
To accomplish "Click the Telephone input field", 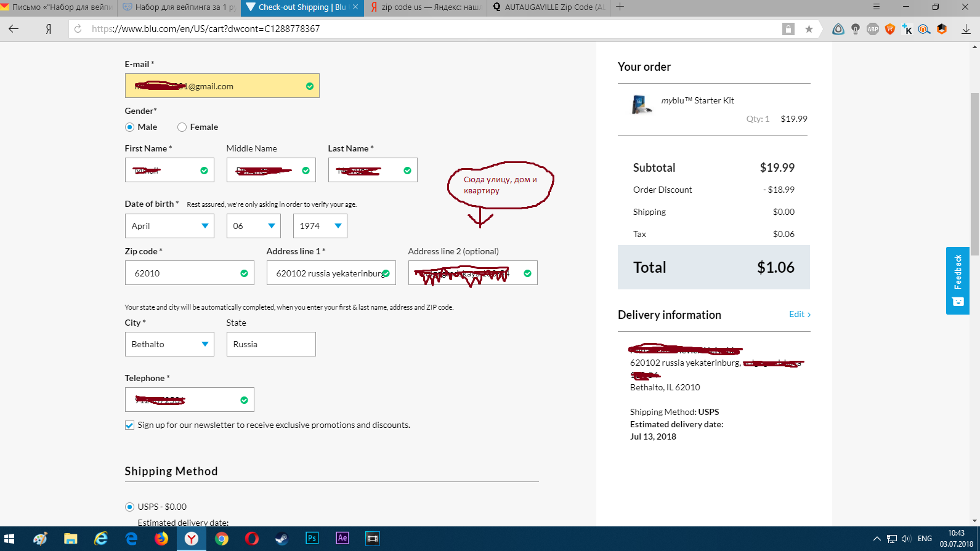I will coord(190,400).
